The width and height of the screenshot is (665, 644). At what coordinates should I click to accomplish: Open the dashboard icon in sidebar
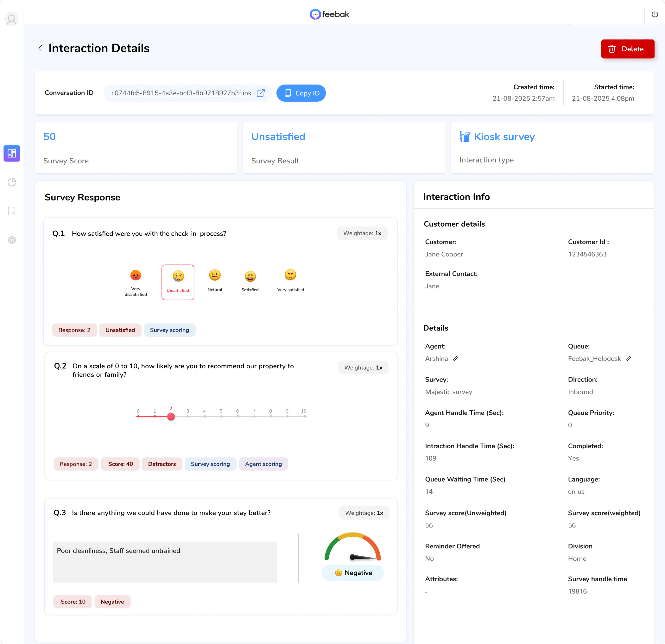pos(12,153)
